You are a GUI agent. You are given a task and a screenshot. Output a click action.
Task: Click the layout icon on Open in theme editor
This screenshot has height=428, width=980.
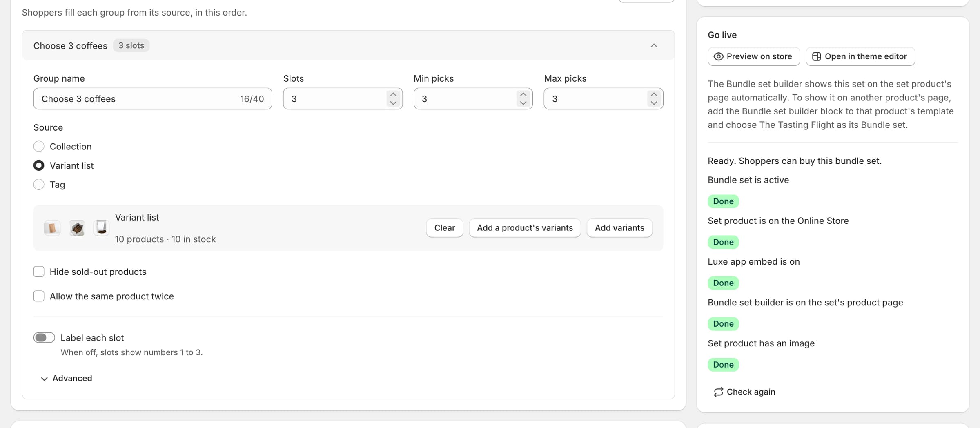pyautogui.click(x=816, y=56)
